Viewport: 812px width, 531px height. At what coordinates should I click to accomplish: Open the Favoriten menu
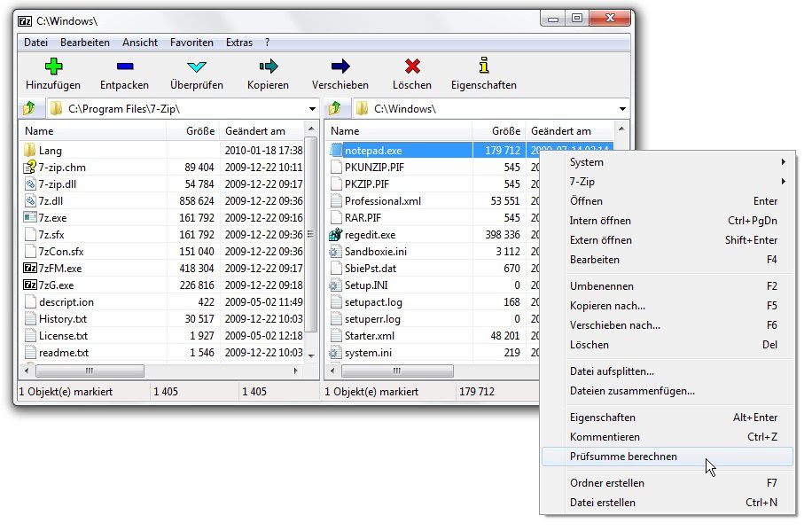(191, 43)
